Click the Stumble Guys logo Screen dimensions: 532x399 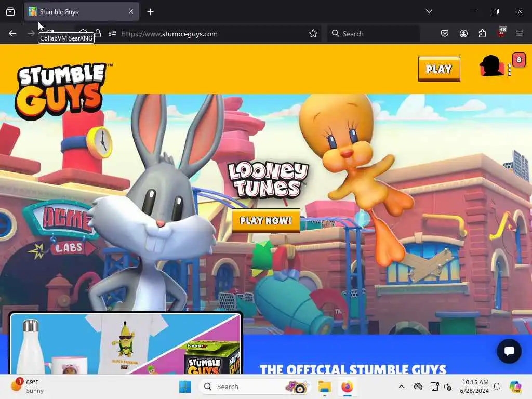(x=62, y=91)
